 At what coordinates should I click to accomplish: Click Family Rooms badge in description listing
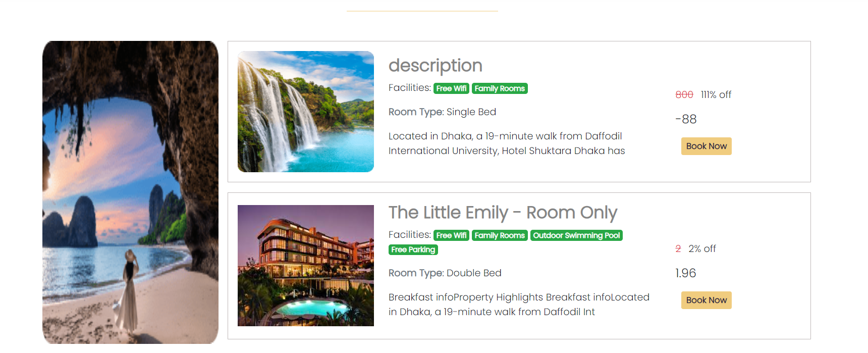click(x=500, y=88)
